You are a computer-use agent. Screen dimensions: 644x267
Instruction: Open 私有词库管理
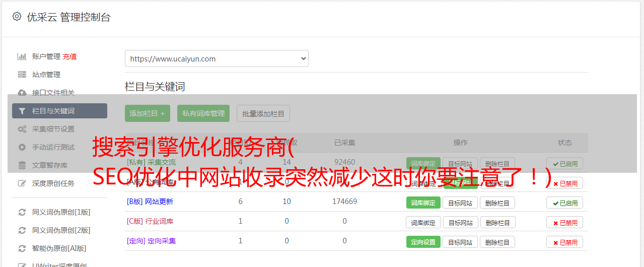[x=204, y=113]
